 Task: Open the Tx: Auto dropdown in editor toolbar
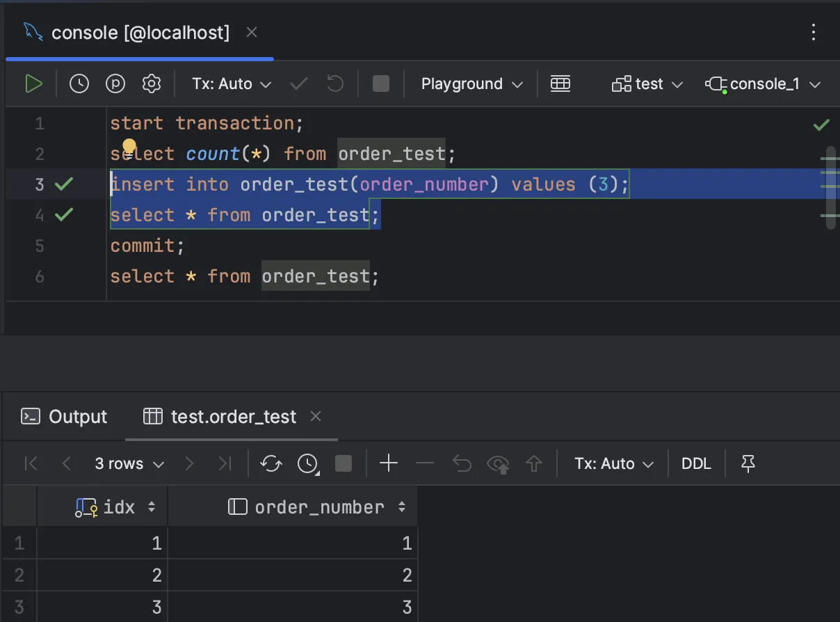(232, 84)
